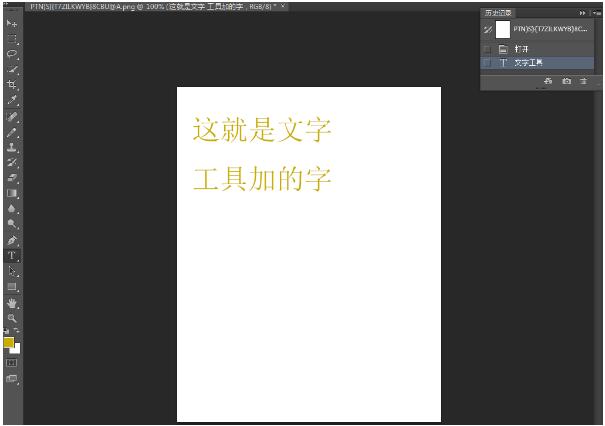Select the Move tool
This screenshot has height=426, width=605.
click(x=12, y=24)
